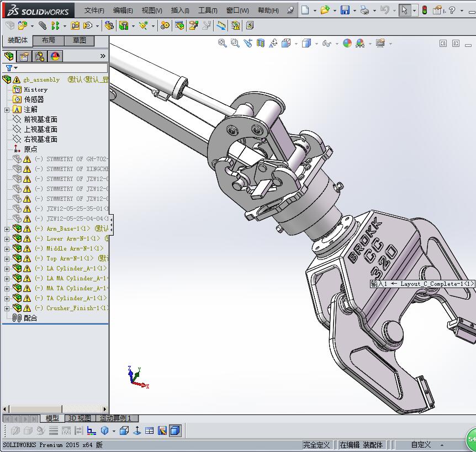Open the 插入(I) menu
The image size is (476, 452).
[x=180, y=10]
